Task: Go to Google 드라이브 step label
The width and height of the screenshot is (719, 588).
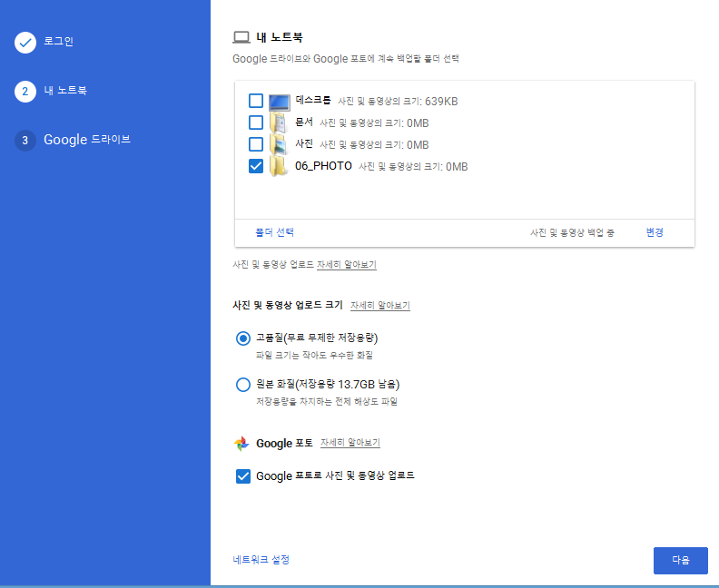Action: tap(87, 140)
